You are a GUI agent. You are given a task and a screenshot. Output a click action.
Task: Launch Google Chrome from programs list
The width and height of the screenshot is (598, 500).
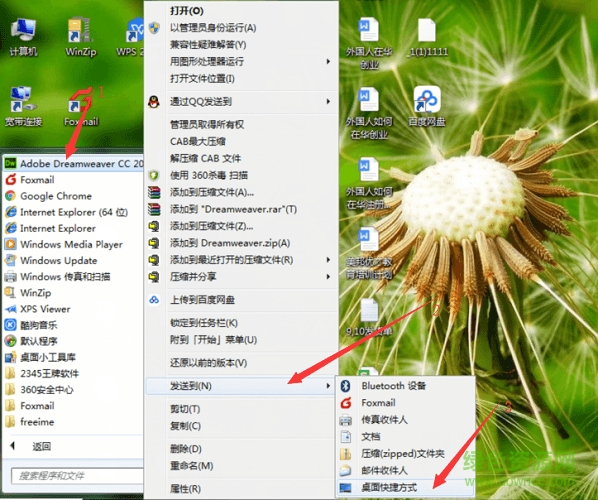73,196
